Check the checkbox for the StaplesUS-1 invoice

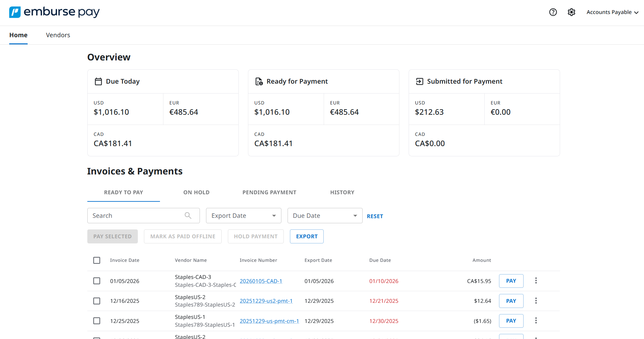click(97, 321)
